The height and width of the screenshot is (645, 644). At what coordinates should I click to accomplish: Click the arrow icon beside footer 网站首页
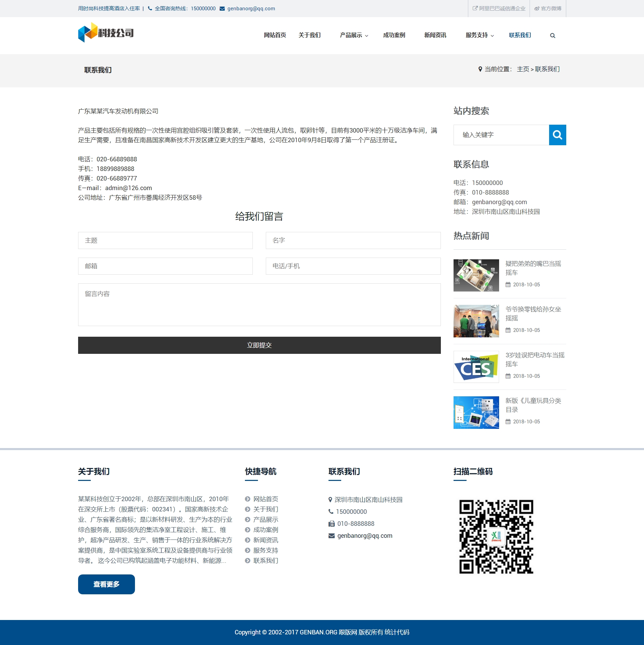point(248,499)
